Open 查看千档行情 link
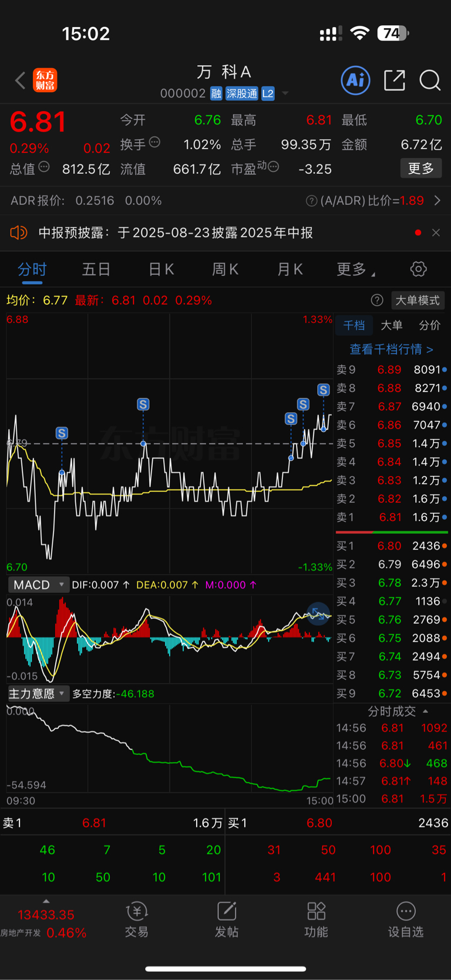The width and height of the screenshot is (451, 980). (392, 349)
